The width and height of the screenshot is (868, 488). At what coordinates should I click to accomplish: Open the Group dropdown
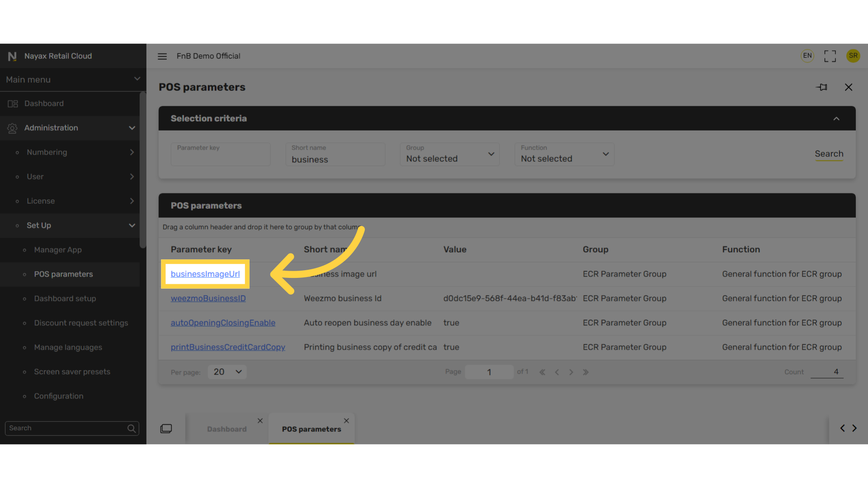450,155
